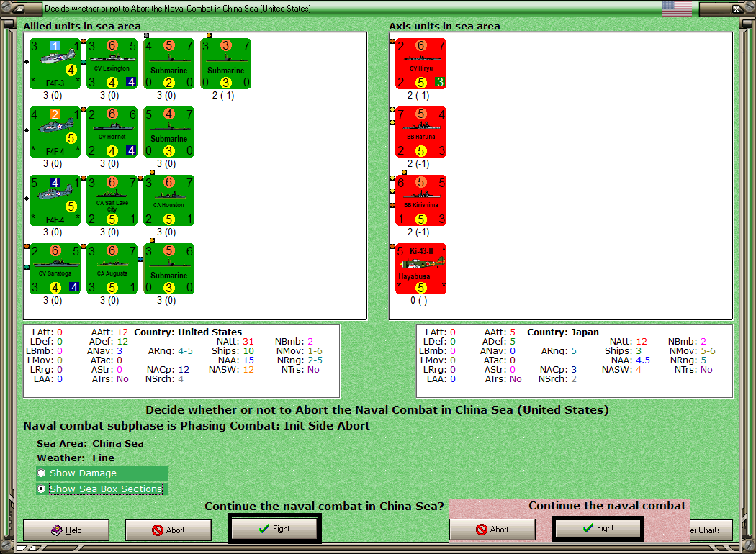Click the United States 'Ships: 10' value
This screenshot has width=756, height=554.
coord(233,350)
